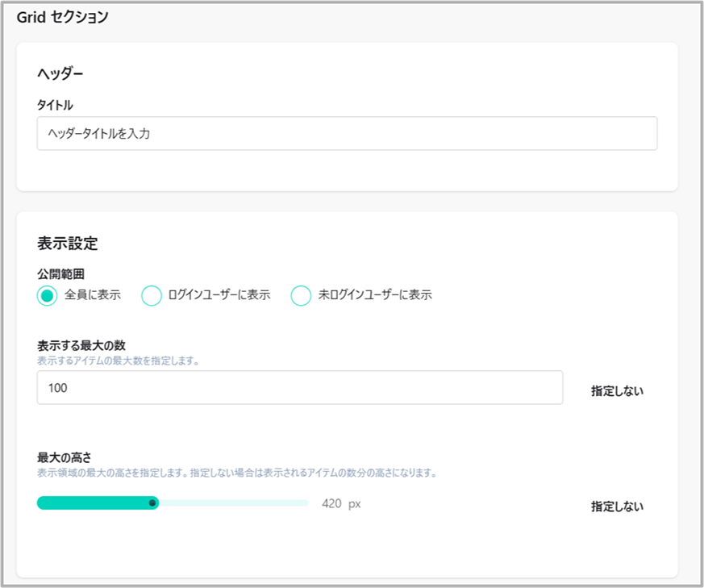Click the ログインユーザーに表示 label text
This screenshot has width=704, height=588.
(219, 294)
